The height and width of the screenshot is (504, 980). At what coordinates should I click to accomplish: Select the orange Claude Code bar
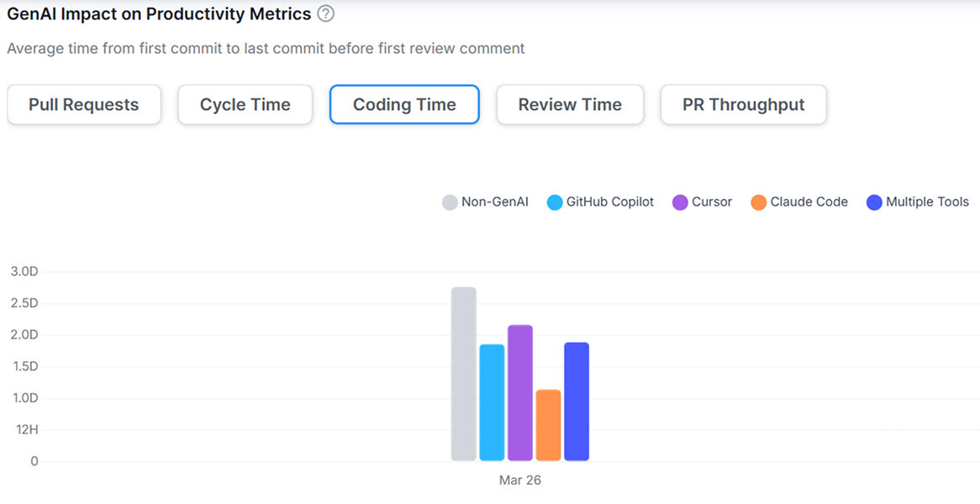(548, 425)
